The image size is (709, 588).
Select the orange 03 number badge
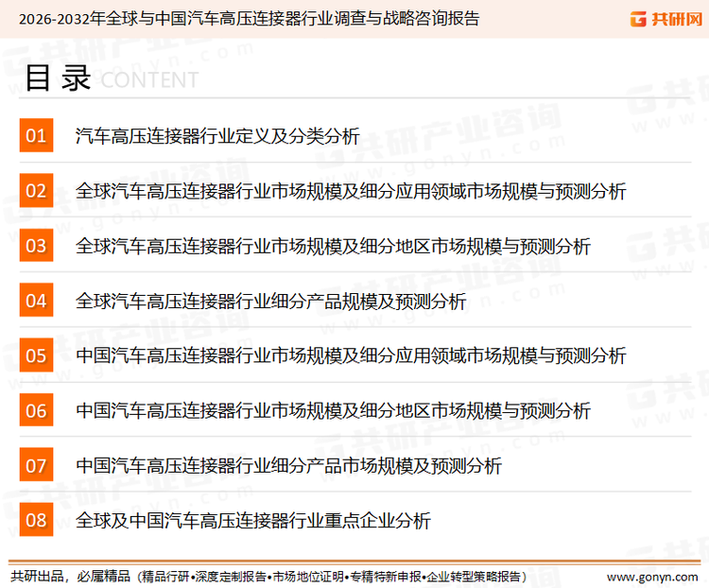point(36,245)
